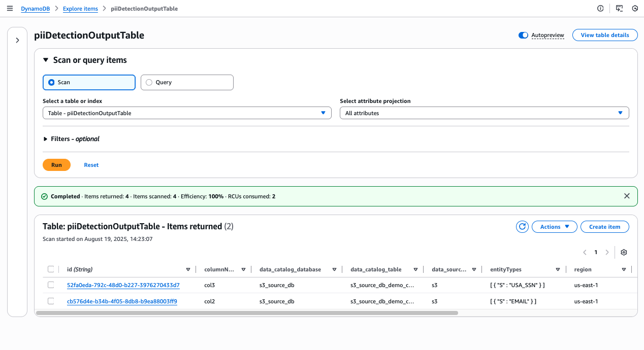
Task: Collapse the Scan or query items section
Action: click(x=46, y=60)
